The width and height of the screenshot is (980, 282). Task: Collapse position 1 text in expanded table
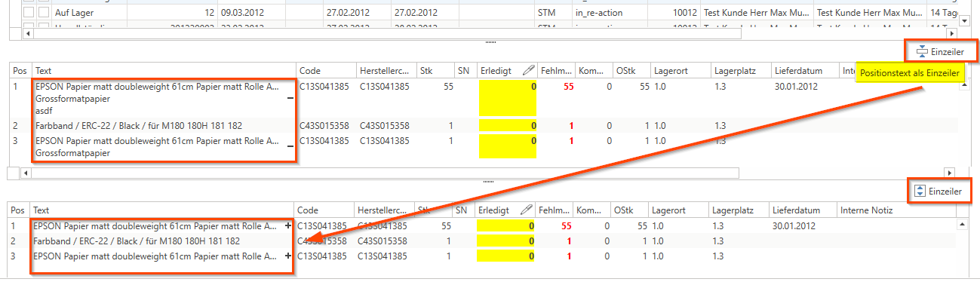[290, 98]
